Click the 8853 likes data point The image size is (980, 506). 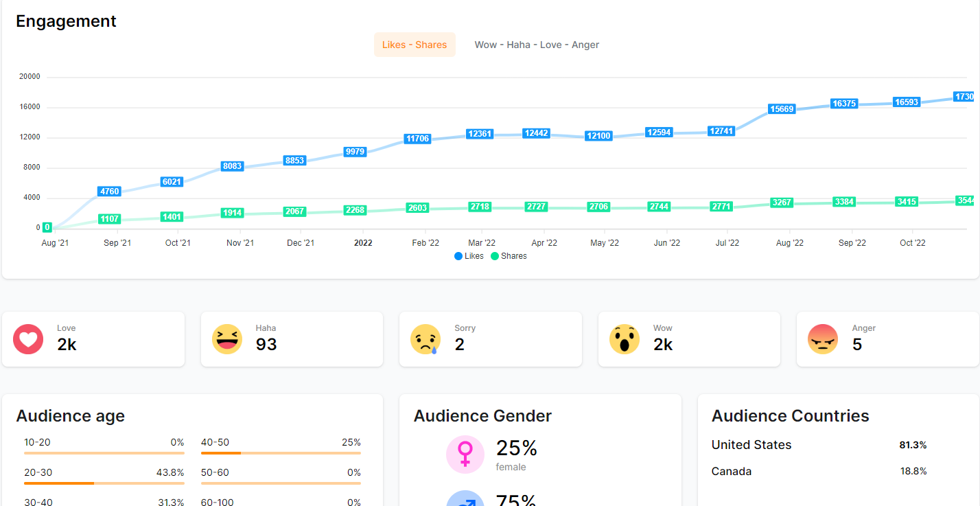(294, 161)
